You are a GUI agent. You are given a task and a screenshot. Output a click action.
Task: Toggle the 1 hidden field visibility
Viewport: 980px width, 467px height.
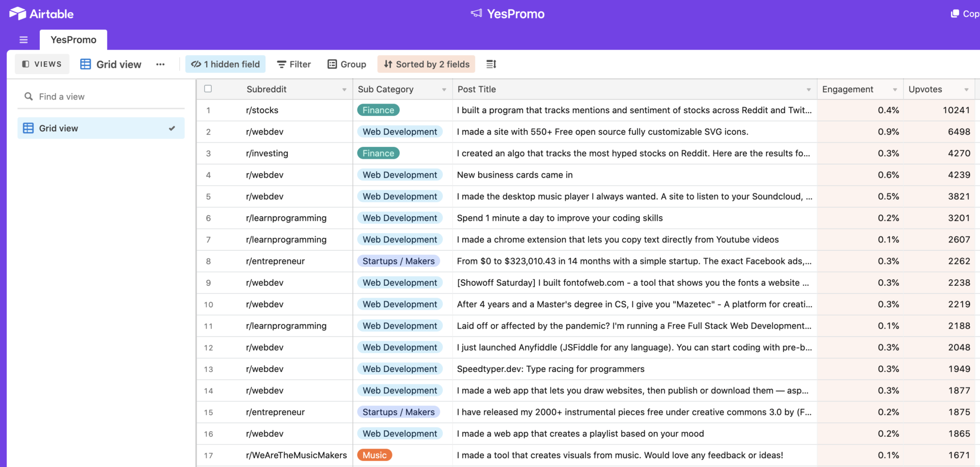225,64
